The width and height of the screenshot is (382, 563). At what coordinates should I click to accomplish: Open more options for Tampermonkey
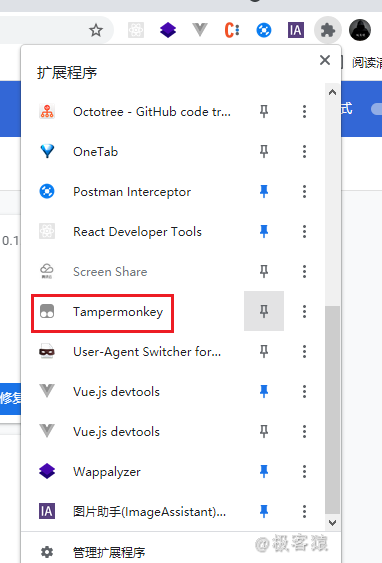304,311
